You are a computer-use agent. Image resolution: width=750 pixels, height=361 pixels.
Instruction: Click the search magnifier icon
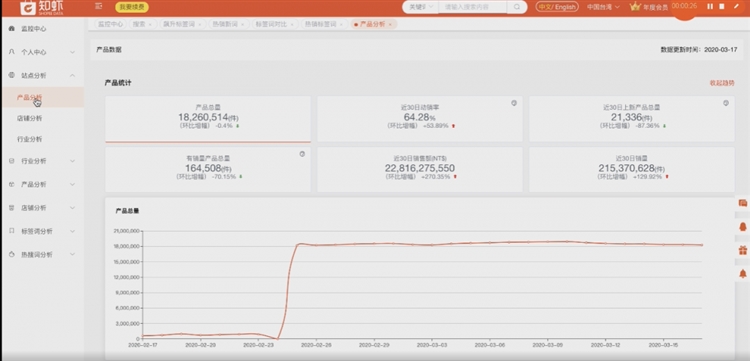tap(517, 7)
